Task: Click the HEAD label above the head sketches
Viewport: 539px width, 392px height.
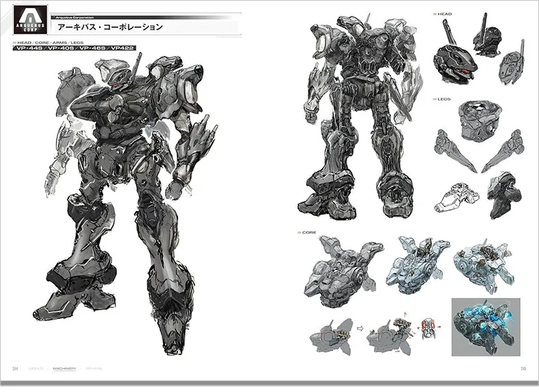Action: pos(444,14)
